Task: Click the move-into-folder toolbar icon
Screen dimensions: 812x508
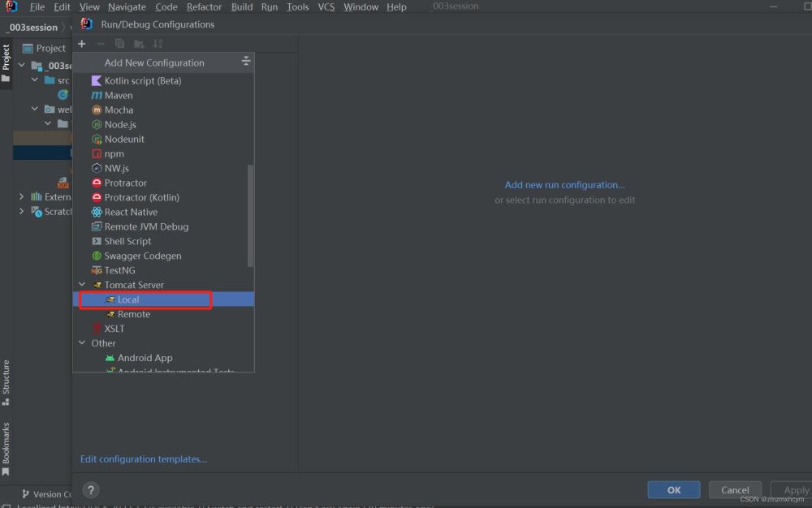Action: pos(139,44)
